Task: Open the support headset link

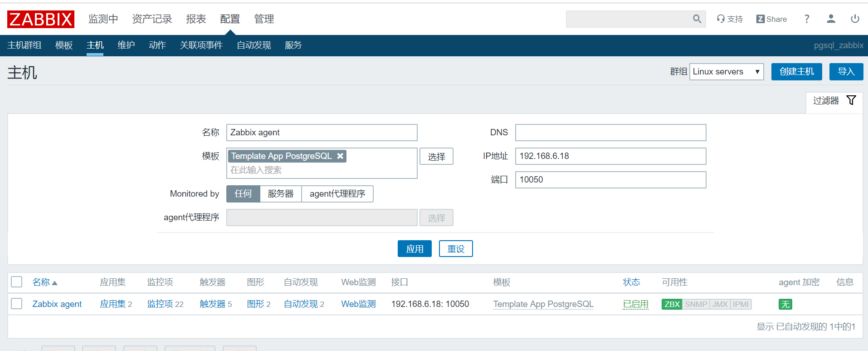Action: click(730, 19)
